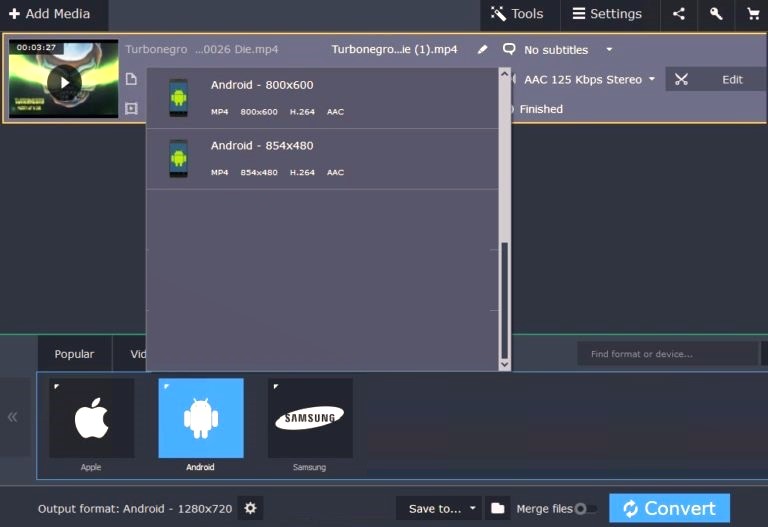Click Android phone icon beside 800x600
The image size is (768, 527).
(178, 98)
